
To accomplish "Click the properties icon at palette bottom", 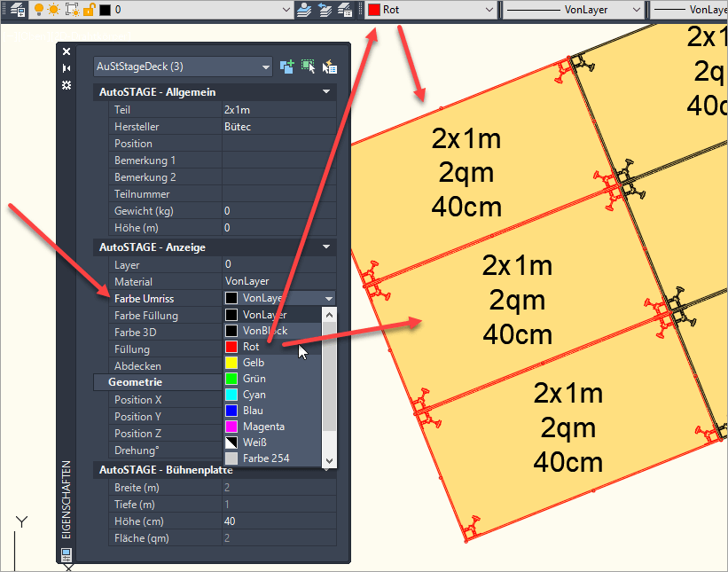I will [67, 554].
